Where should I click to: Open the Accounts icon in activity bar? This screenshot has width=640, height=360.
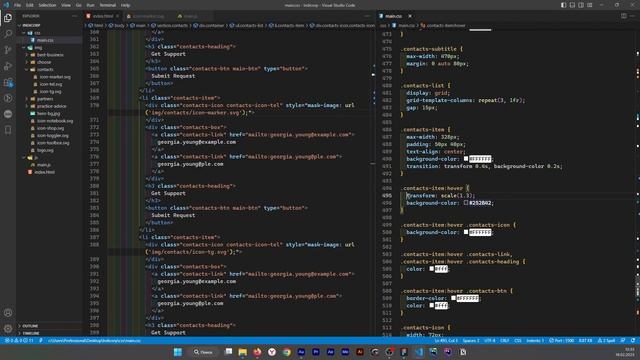click(8, 313)
